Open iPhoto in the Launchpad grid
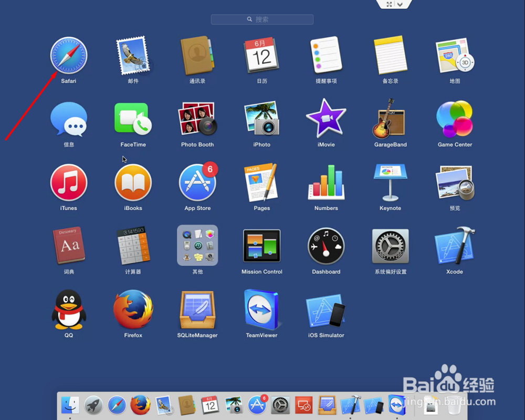Screen dimensions: 525x420 [x=262, y=119]
